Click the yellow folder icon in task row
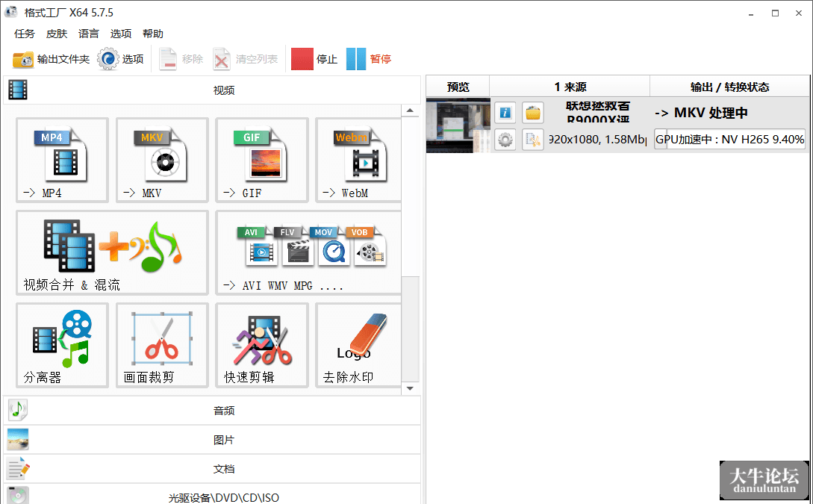 (532, 113)
